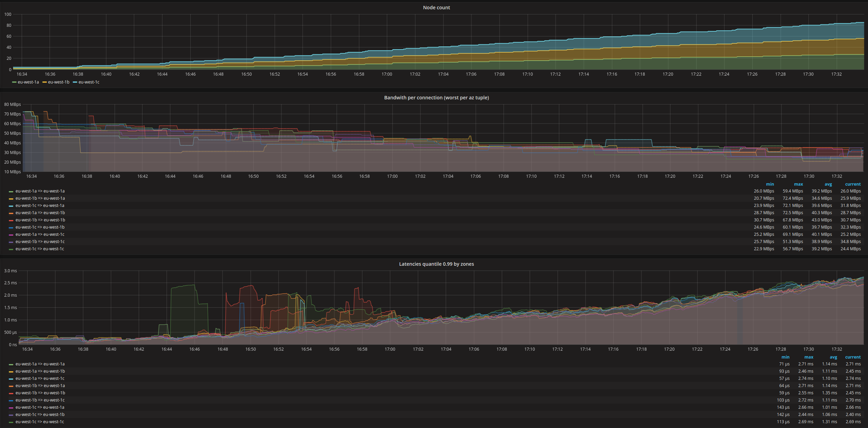
Task: Toggle eu-west-1a => eu-west-1a in Bandwith legend
Action: (40, 191)
